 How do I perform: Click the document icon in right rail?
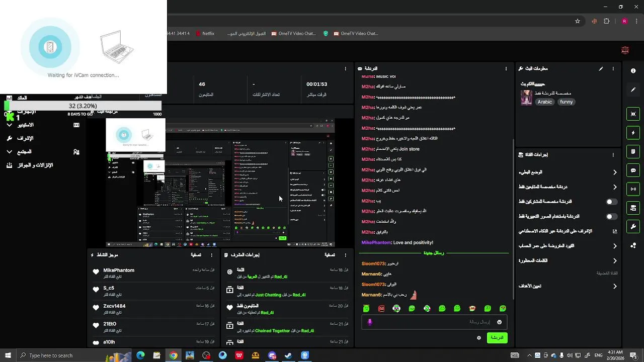point(633,151)
